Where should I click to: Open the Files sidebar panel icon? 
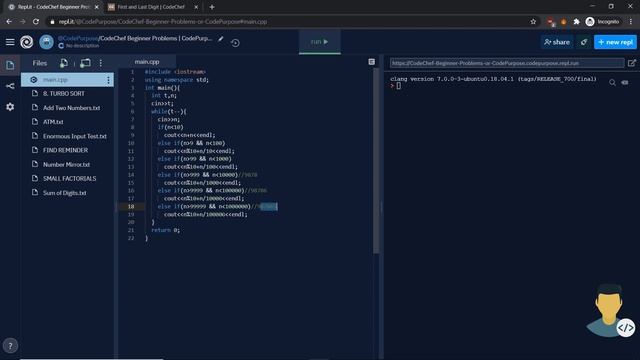point(10,65)
